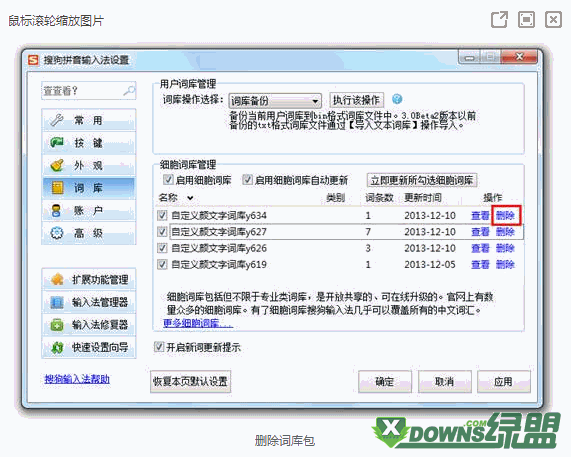Screen dimensions: 571x457
Task: Toggle 启用细胞词库 checkbox
Action: (168, 180)
